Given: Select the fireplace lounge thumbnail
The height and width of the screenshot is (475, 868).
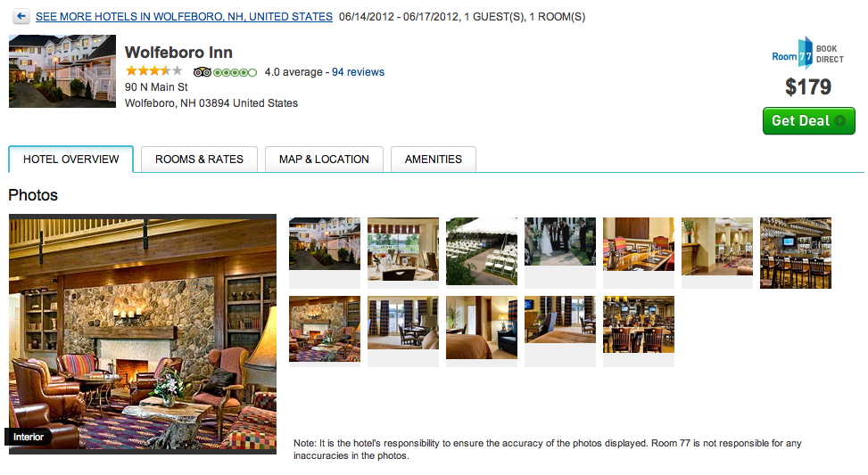Looking at the screenshot, I should tap(325, 329).
